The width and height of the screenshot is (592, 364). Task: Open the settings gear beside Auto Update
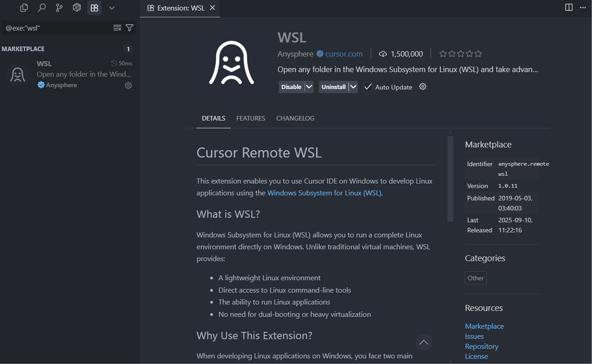click(x=423, y=87)
